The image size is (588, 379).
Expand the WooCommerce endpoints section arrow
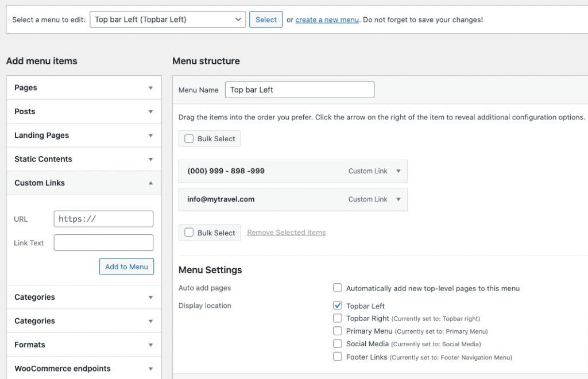(x=150, y=369)
